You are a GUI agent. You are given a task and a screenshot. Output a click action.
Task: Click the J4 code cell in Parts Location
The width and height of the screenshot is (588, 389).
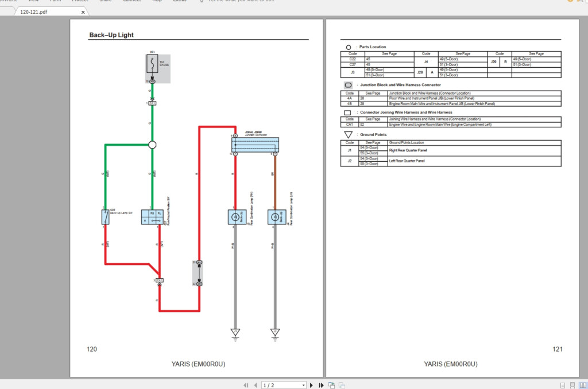pos(426,62)
